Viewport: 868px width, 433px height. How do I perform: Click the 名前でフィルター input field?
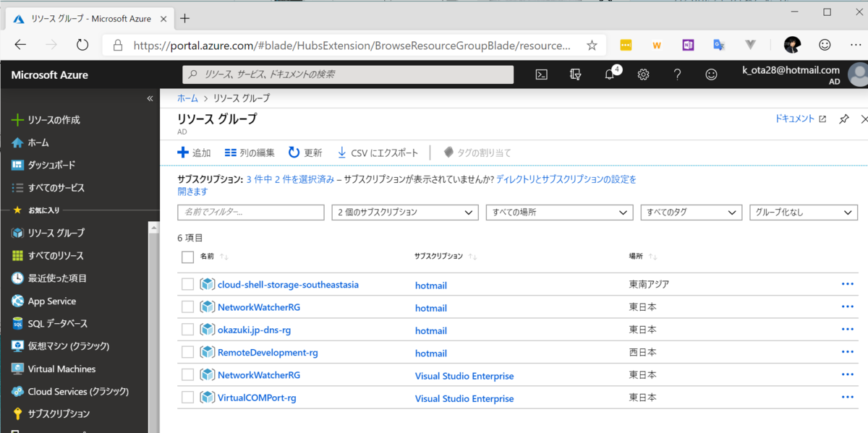pos(251,213)
